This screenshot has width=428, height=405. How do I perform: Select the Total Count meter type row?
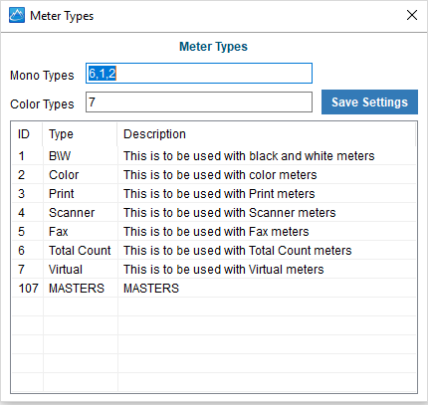[x=214, y=251]
